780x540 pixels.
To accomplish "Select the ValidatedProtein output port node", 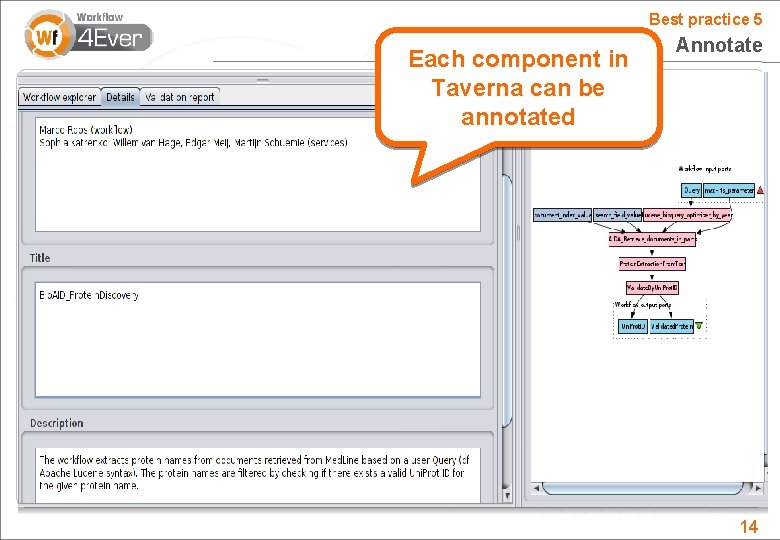I will click(672, 326).
